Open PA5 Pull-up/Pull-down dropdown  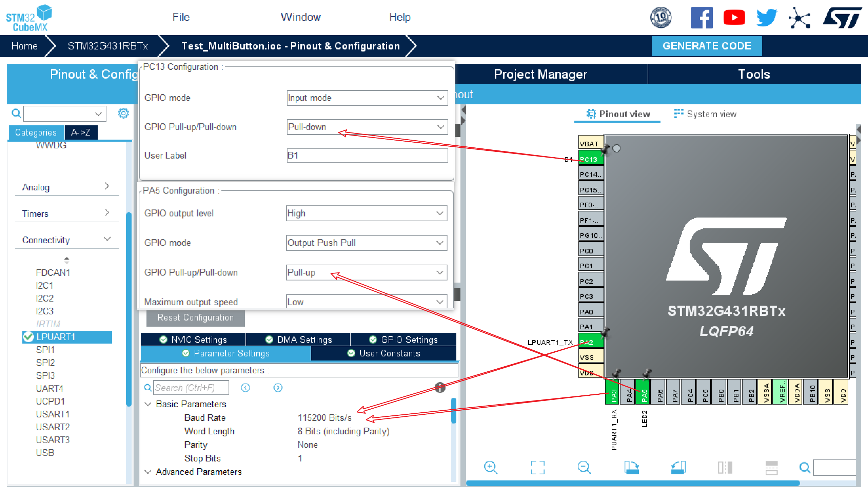367,272
